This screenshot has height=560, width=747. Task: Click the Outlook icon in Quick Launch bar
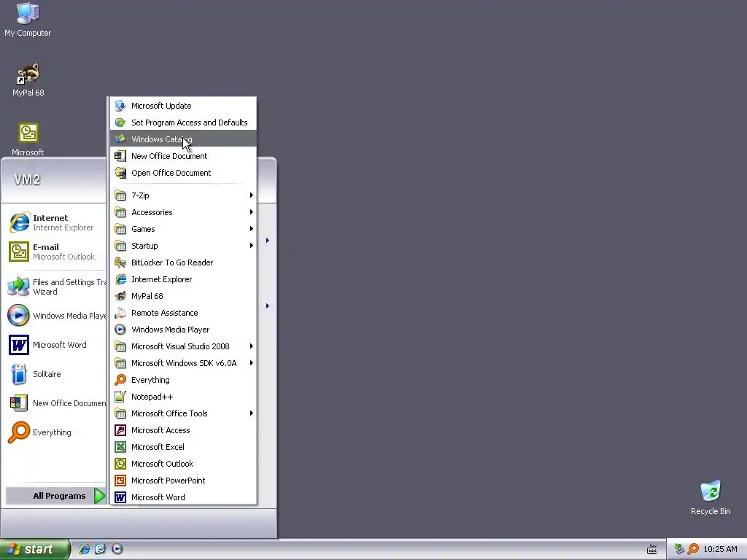pyautogui.click(x=100, y=549)
